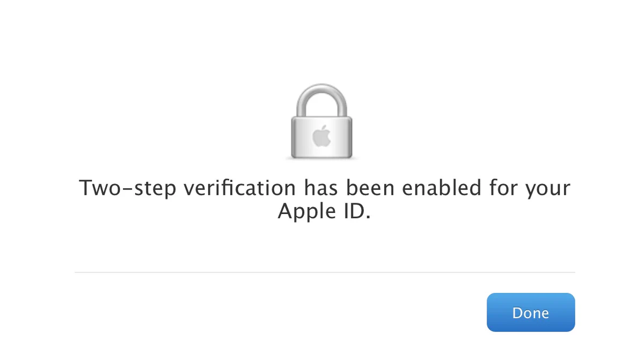Confirm with the blue Done button
The image size is (644, 346).
point(530,312)
